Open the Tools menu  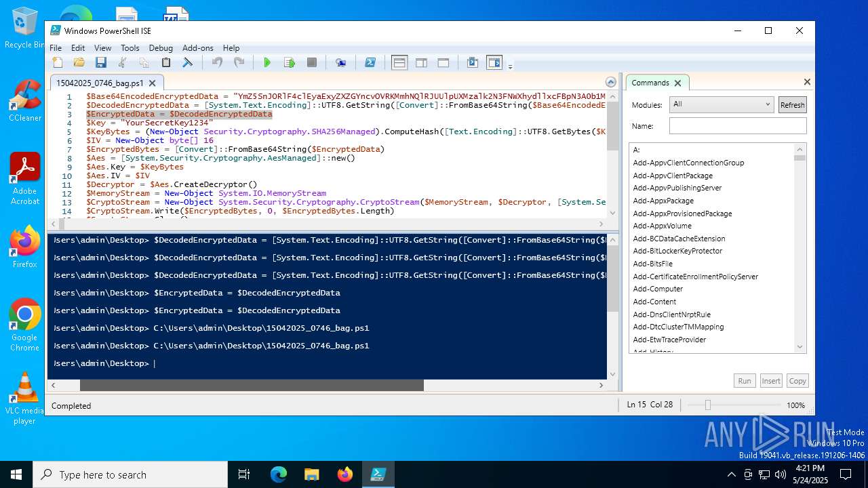coord(130,48)
